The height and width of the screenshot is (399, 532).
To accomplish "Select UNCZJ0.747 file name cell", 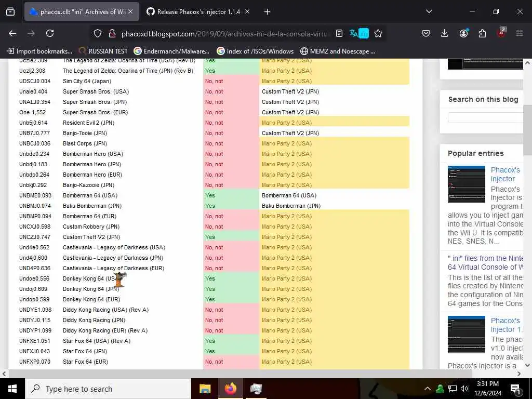I will pos(35,237).
